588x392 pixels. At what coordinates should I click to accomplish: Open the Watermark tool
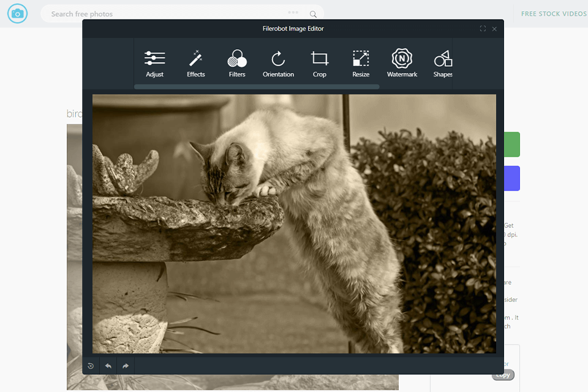pos(402,64)
